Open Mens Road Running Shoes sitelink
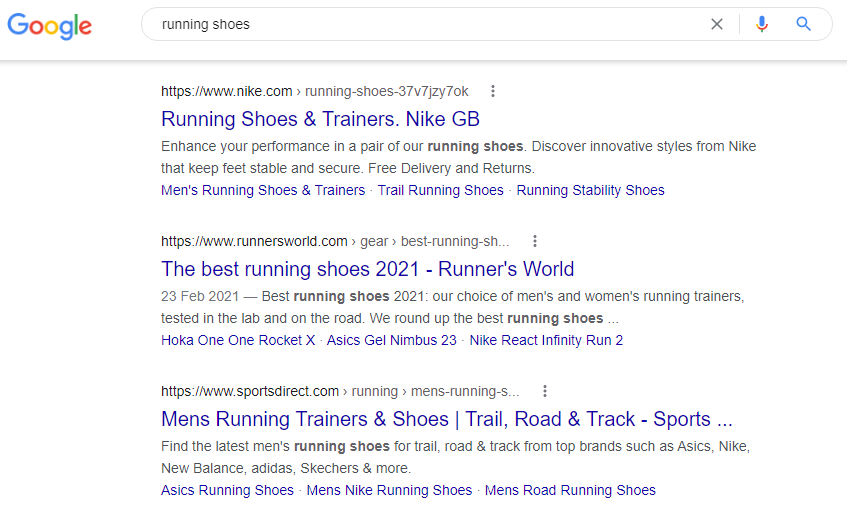This screenshot has height=529, width=847. tap(570, 490)
